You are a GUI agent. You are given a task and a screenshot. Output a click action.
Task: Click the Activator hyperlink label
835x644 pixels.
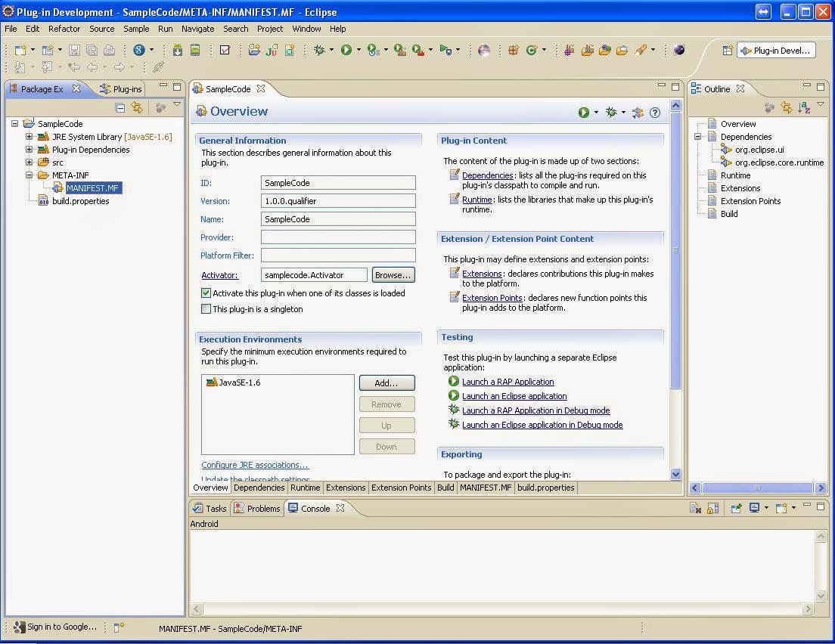(x=219, y=275)
